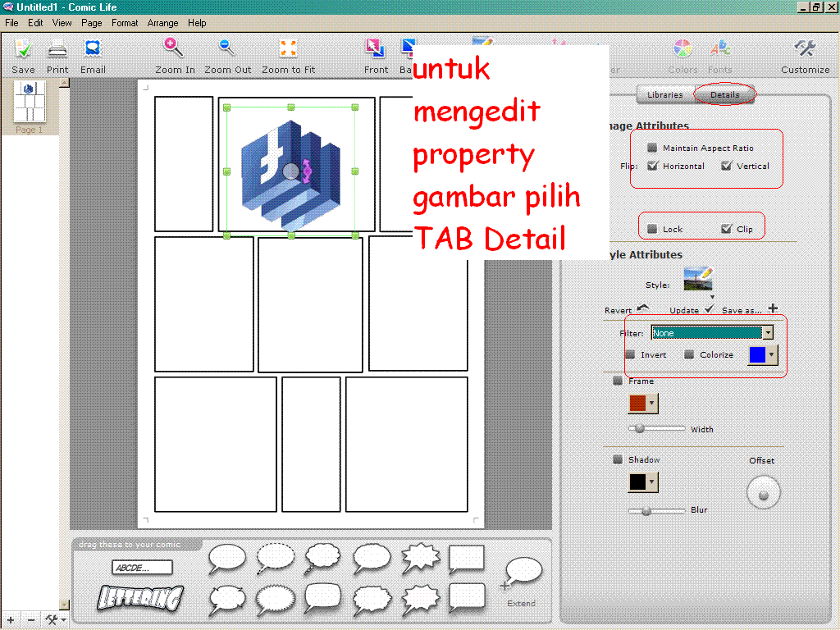Viewport: 840px width, 630px height.
Task: Open the Format menu
Action: point(125,23)
